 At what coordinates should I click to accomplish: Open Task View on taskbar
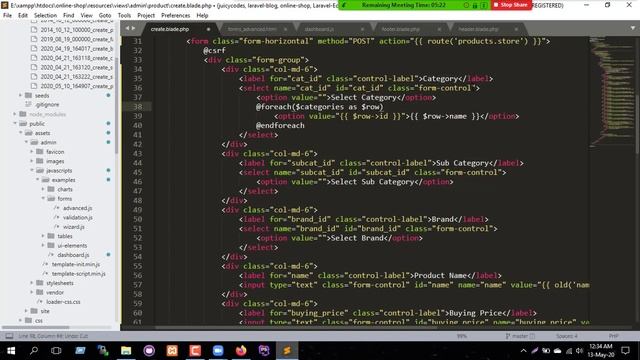coord(56,351)
